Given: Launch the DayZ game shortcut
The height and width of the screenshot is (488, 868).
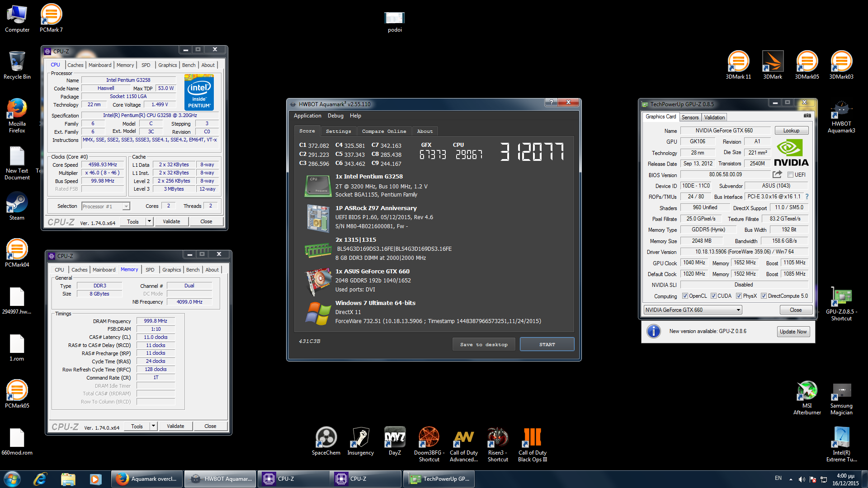Looking at the screenshot, I should point(395,441).
